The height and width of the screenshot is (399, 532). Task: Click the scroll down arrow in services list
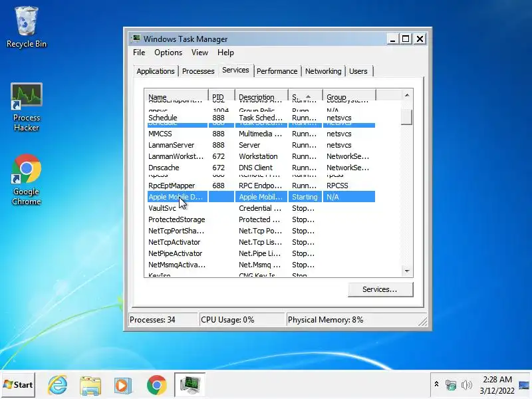tap(407, 271)
